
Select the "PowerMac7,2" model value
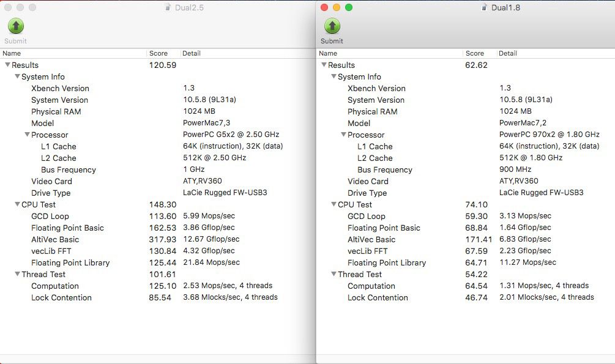[x=523, y=123]
